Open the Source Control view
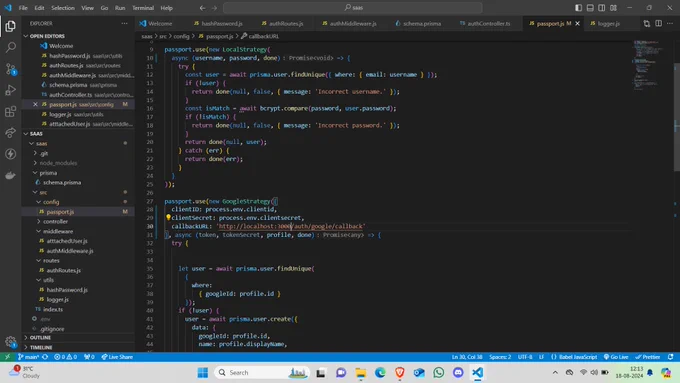This screenshot has width=680, height=383. pyautogui.click(x=10, y=69)
